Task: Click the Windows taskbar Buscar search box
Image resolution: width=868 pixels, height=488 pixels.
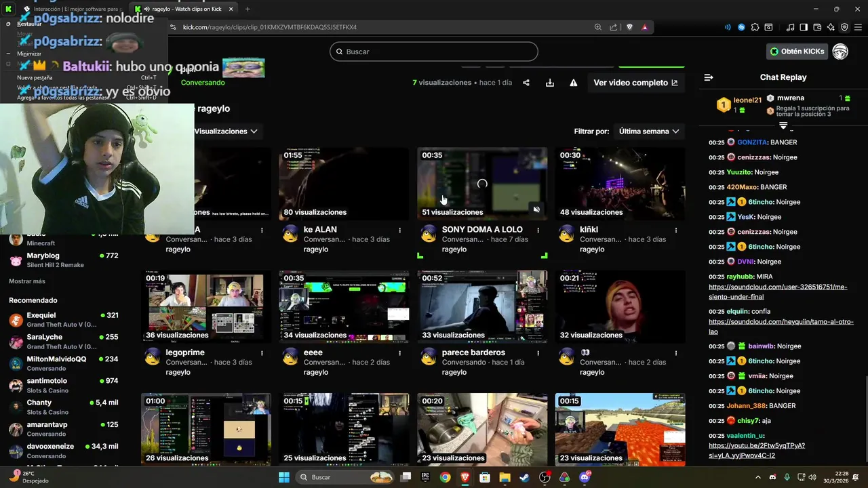Action: 346,477
